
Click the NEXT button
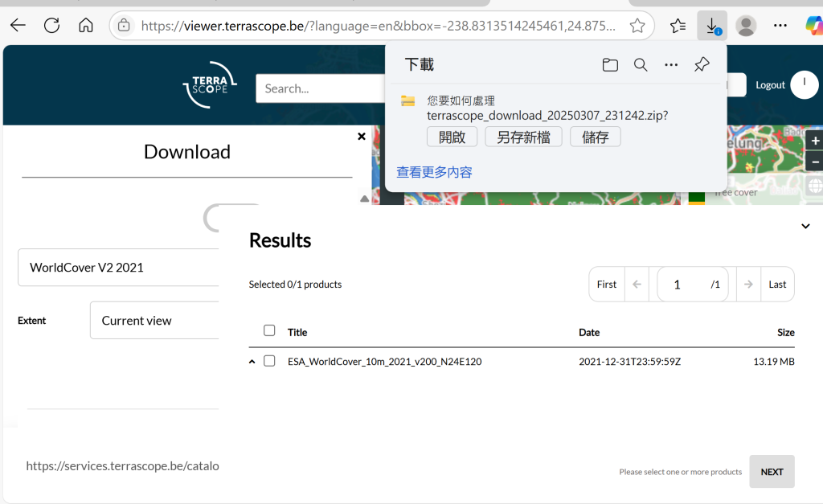tap(772, 472)
